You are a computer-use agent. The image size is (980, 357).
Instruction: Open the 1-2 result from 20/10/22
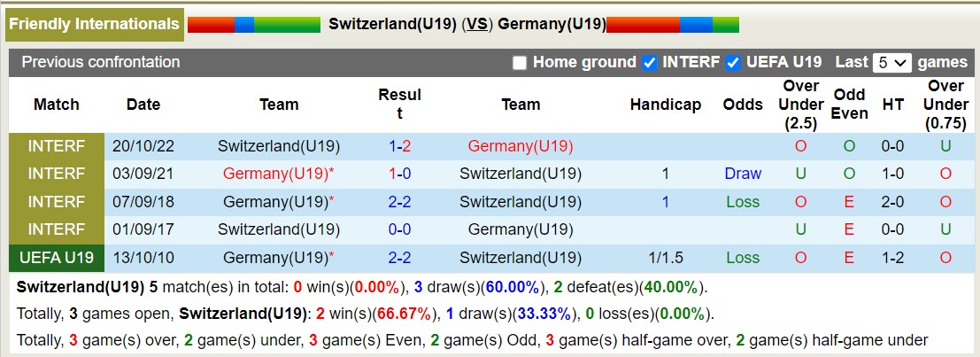(399, 146)
